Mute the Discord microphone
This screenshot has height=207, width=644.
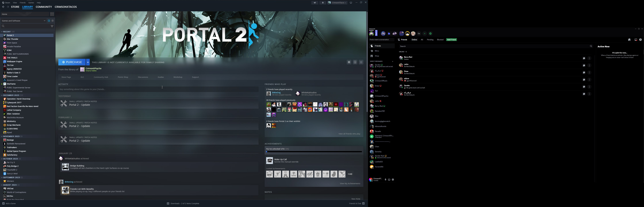point(385,180)
